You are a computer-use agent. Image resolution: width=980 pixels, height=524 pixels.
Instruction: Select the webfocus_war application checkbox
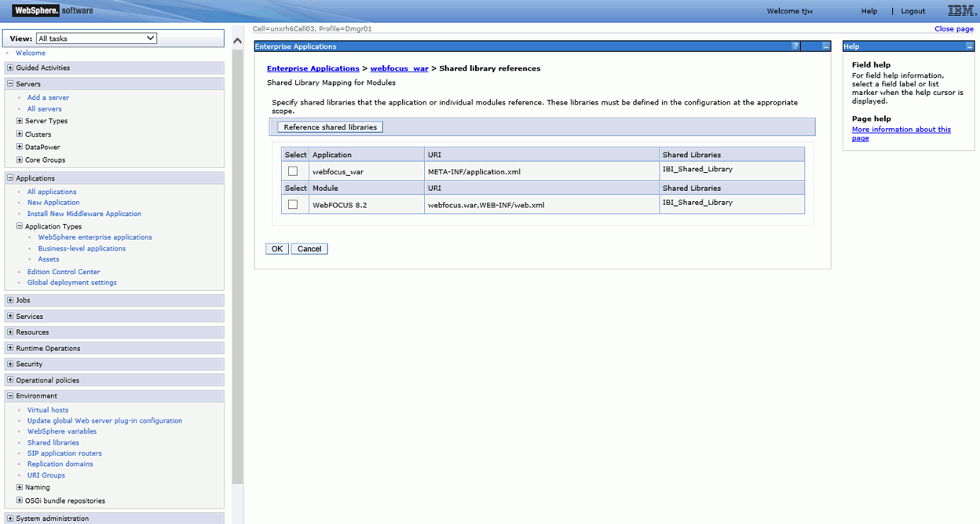[293, 170]
